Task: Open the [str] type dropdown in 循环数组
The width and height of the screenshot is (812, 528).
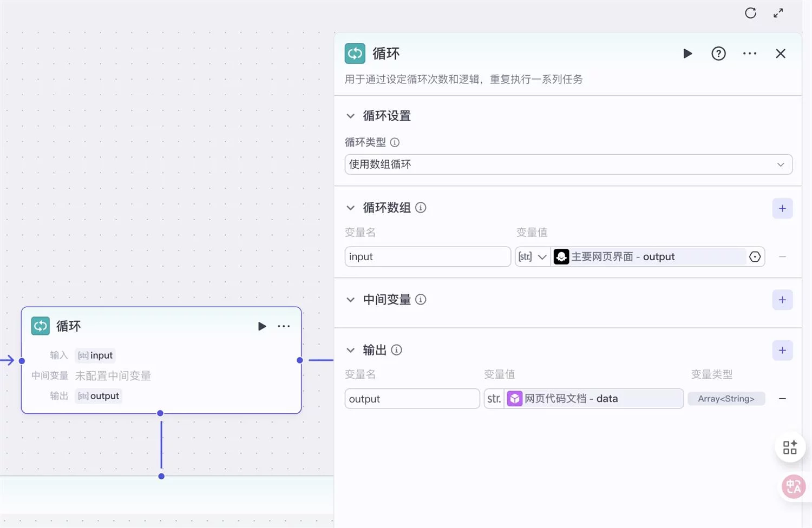Action: click(x=532, y=256)
